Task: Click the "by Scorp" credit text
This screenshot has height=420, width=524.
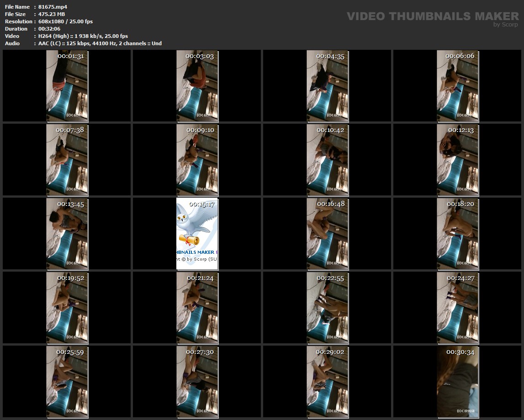Action: 505,25
